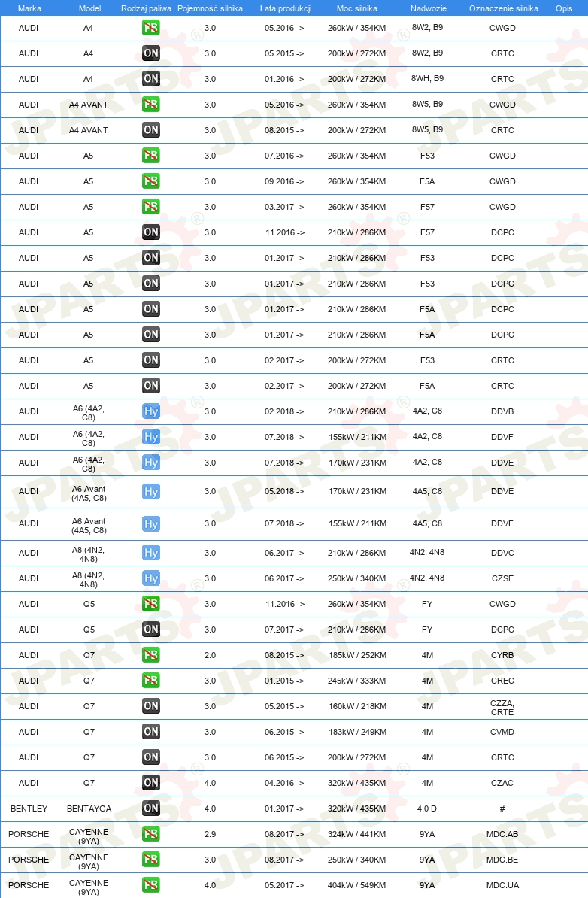Select the '8WH, B9' body cell
The image size is (588, 898).
427,78
